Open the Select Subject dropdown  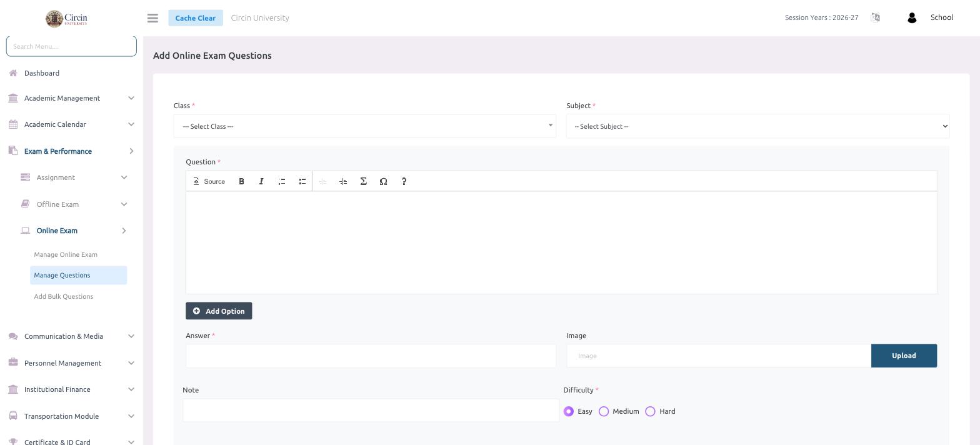[757, 126]
